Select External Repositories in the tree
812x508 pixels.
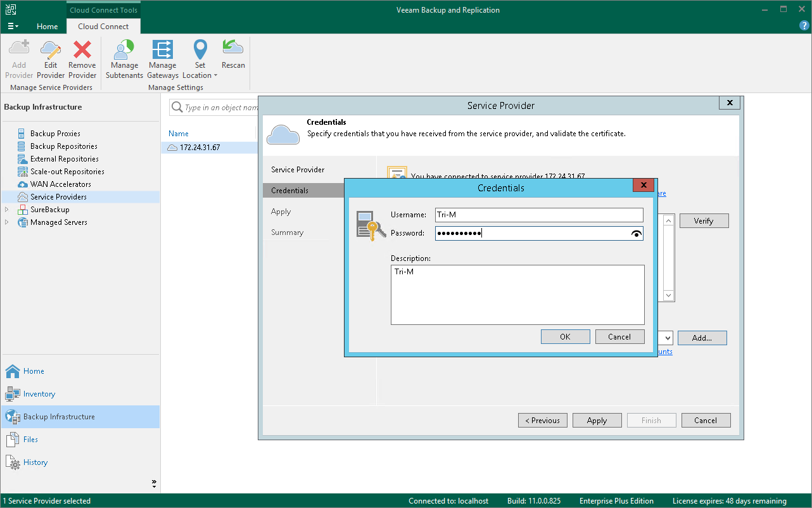pyautogui.click(x=64, y=159)
